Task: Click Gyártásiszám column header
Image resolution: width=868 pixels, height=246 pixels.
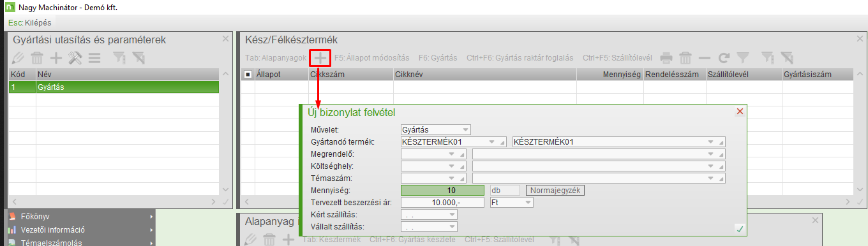Action: pyautogui.click(x=818, y=75)
